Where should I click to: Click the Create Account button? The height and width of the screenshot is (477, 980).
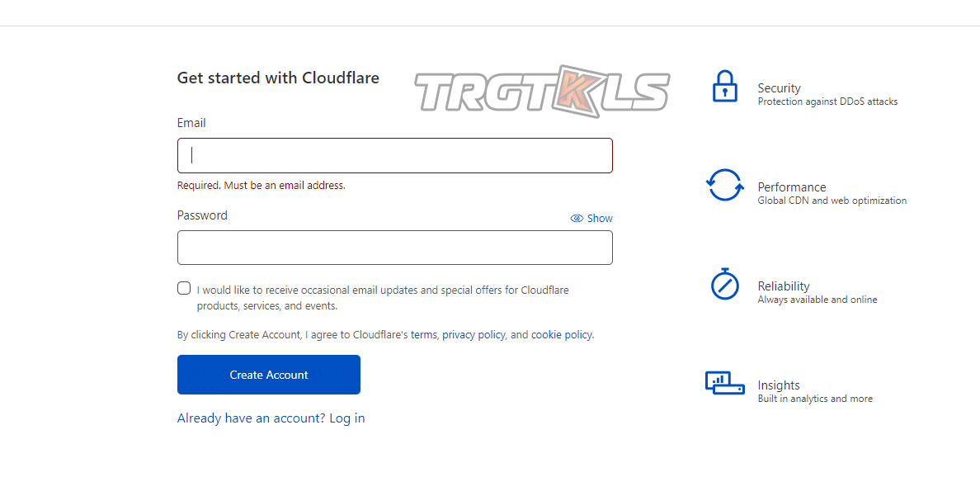tap(269, 375)
